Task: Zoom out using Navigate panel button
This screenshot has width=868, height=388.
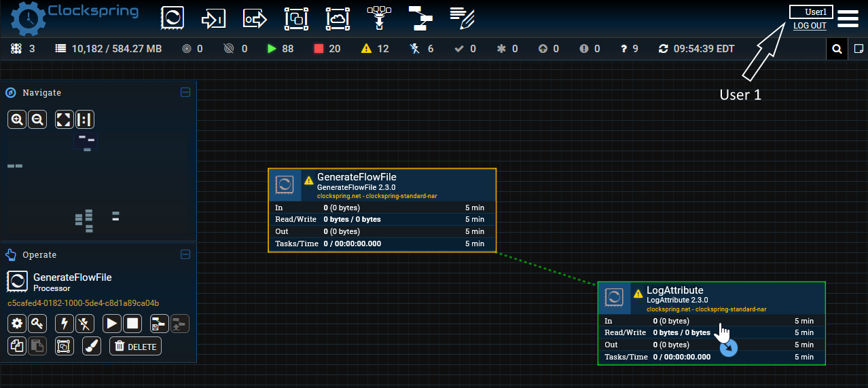Action: pos(37,120)
